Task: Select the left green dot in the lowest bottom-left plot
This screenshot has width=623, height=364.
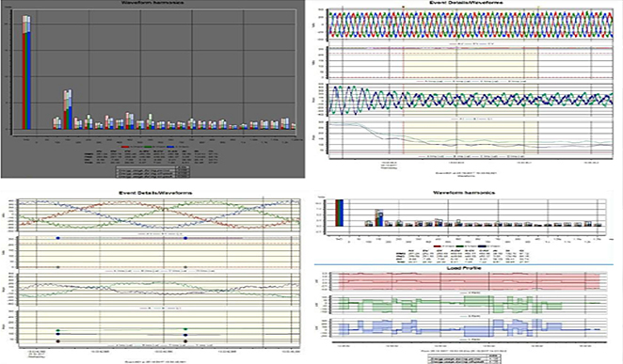Action: click(58, 330)
